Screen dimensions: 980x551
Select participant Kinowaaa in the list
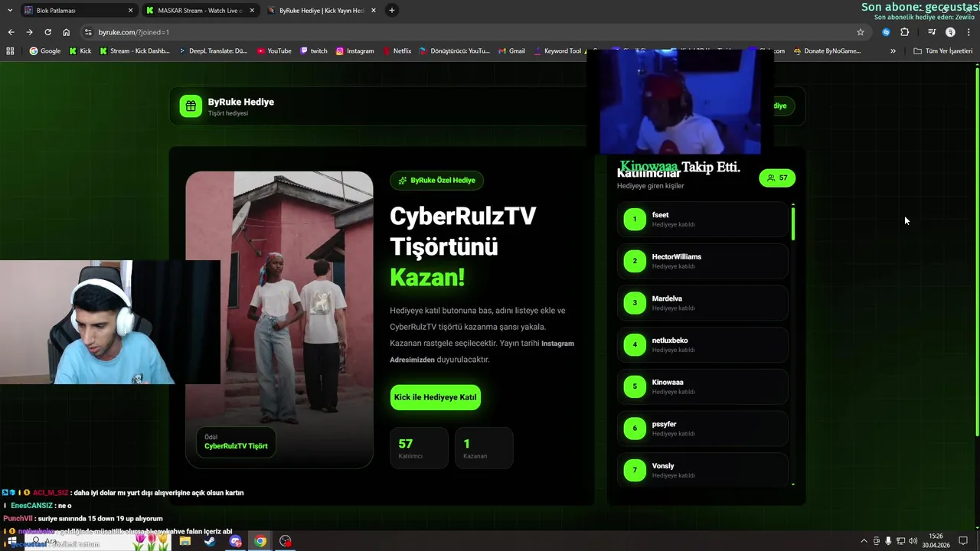point(702,386)
